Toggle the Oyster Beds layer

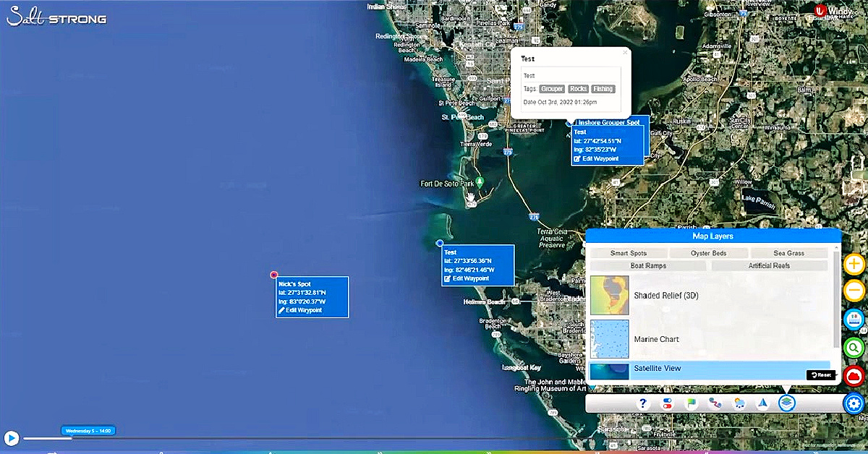708,253
